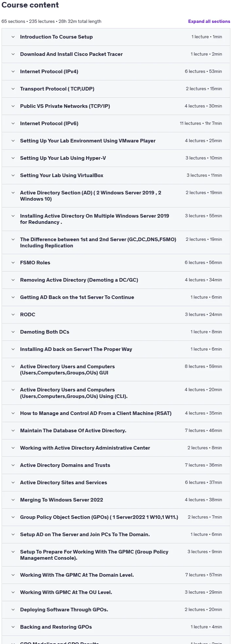Viewport: 233px width, 644px height.
Task: Expand Merging To Windows Server 2022 chevron
Action: [13, 500]
